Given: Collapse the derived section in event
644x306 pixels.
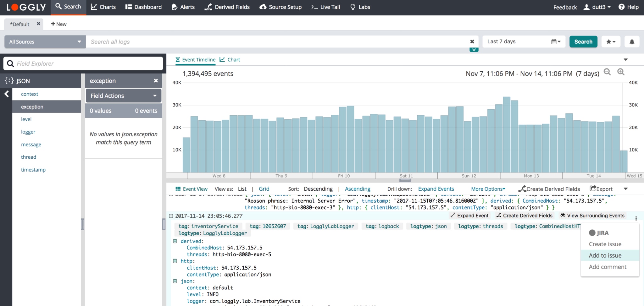Looking at the screenshot, I should (x=175, y=241).
